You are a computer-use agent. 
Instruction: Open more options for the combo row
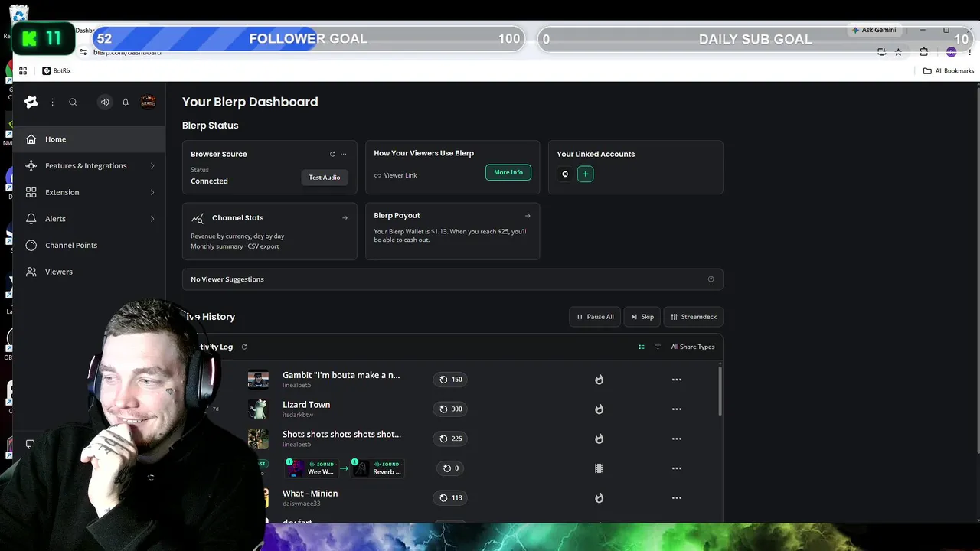tap(677, 468)
